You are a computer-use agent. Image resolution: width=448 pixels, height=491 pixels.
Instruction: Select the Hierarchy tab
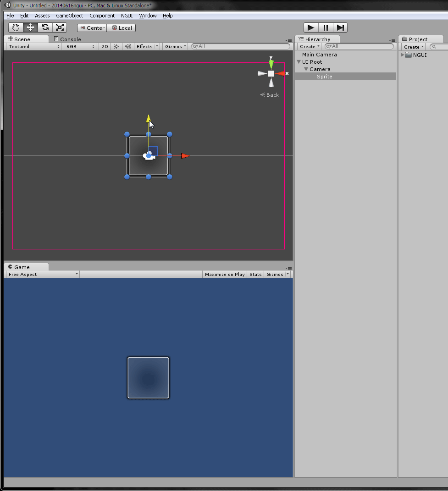pos(318,39)
